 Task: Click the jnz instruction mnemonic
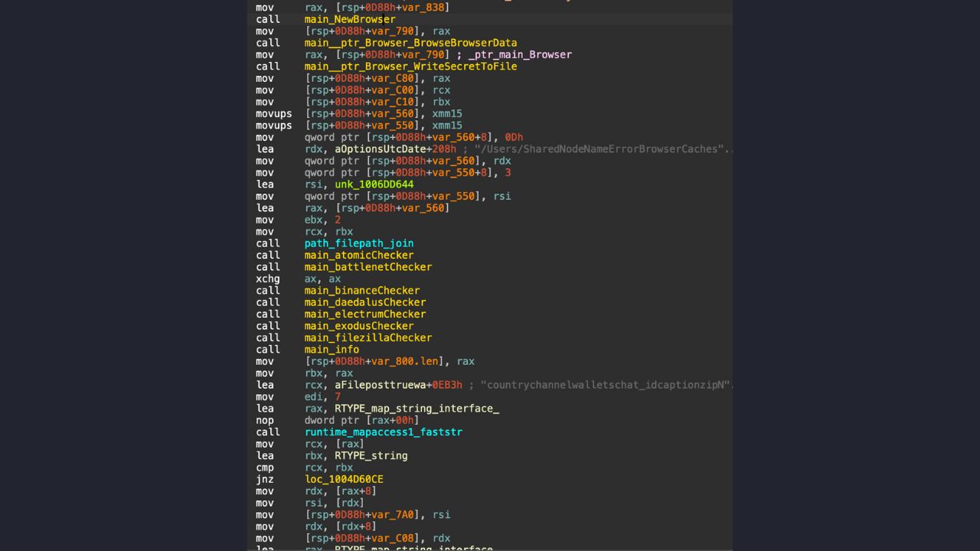click(x=265, y=479)
